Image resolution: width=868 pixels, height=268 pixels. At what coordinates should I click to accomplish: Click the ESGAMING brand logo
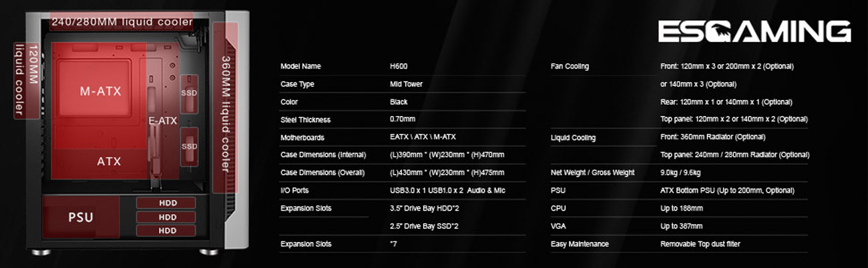coord(754,31)
